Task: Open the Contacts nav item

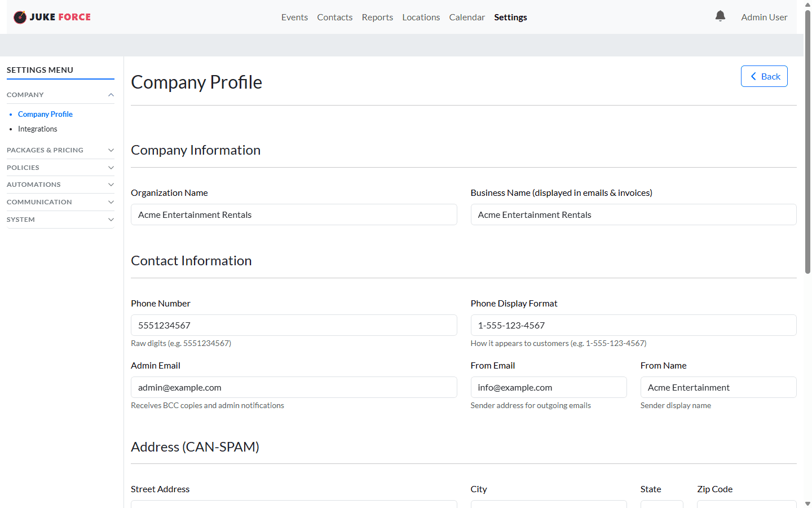Action: coord(334,17)
